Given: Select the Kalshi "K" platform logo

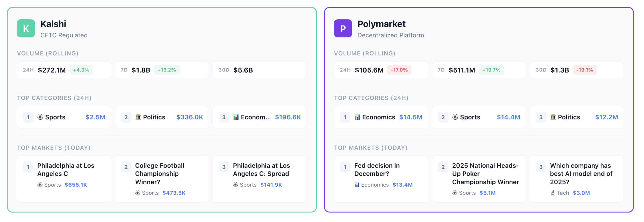Looking at the screenshot, I should coord(25,28).
